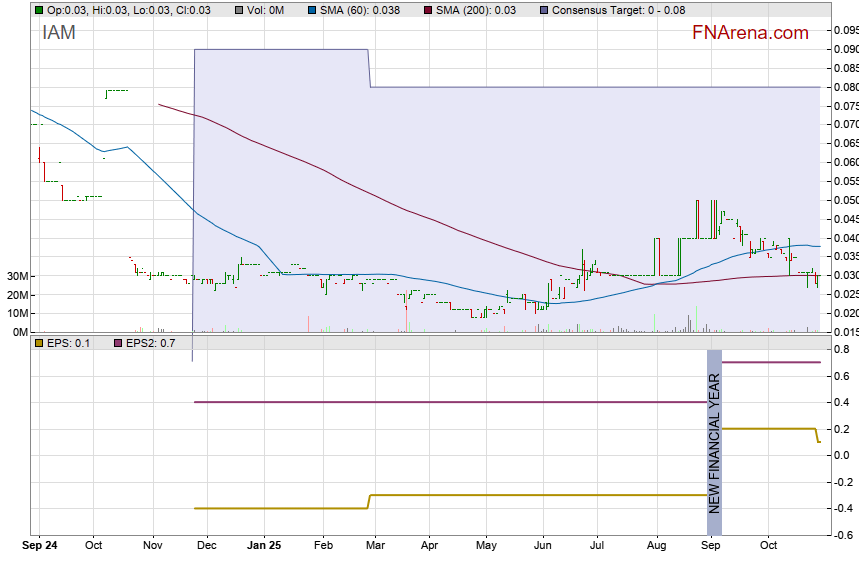859x566 pixels.
Task: Toggle the SMA (200): 0.03 legend text
Action: point(476,9)
